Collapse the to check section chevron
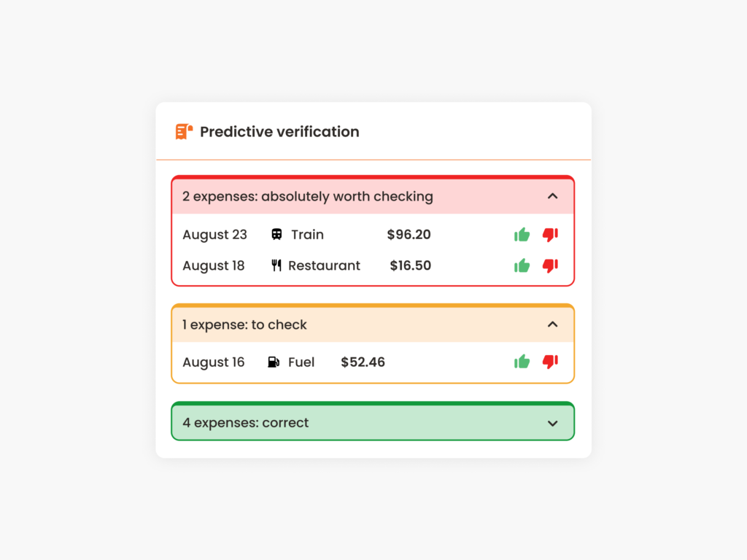The image size is (747, 560). tap(553, 324)
